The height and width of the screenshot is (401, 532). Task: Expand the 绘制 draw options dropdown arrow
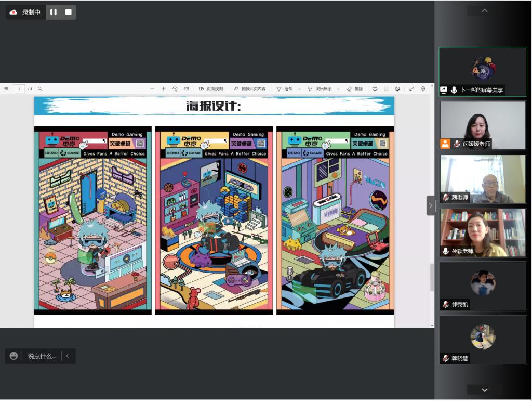pyautogui.click(x=299, y=89)
